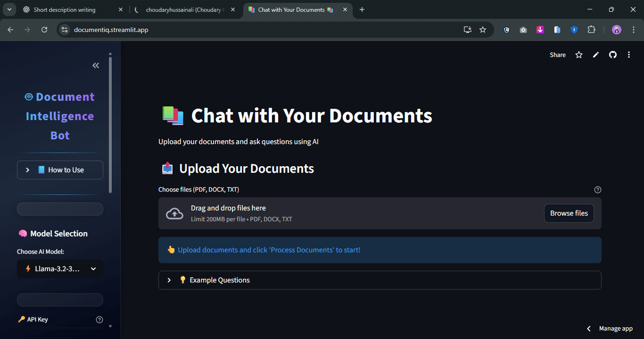The width and height of the screenshot is (644, 339).
Task: Open the AI model dropdown showing Llama-3.2
Action: pos(60,268)
